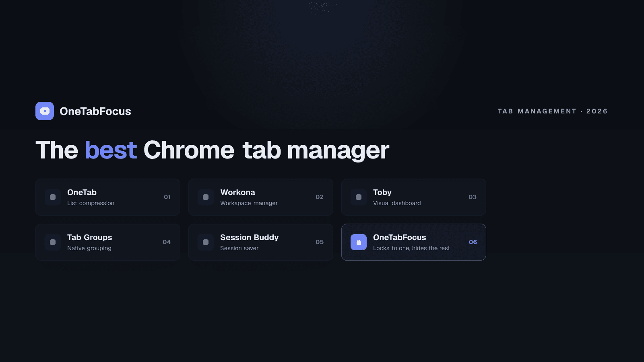644x362 pixels.
Task: Click the lock icon on OneTabFocus card
Action: pos(359,242)
